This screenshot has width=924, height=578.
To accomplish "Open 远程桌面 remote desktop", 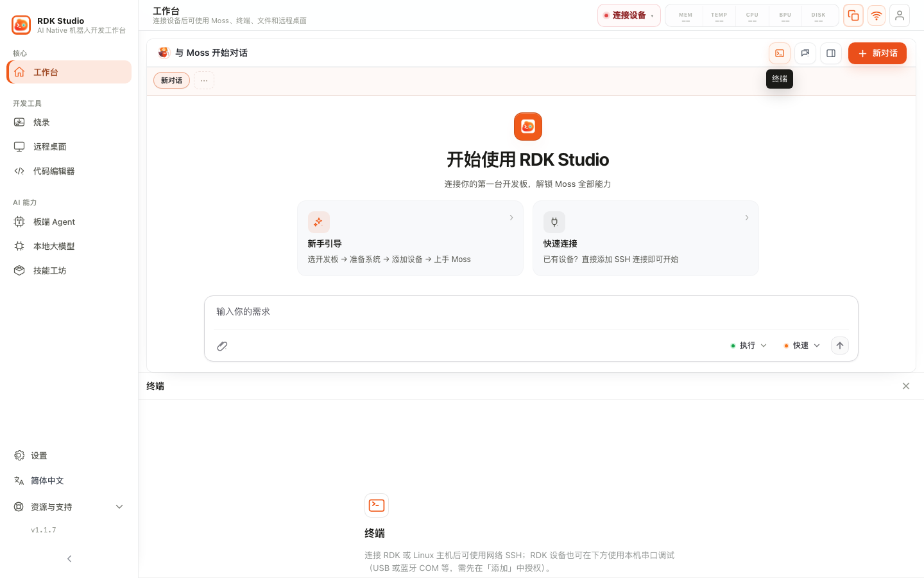I will point(69,146).
